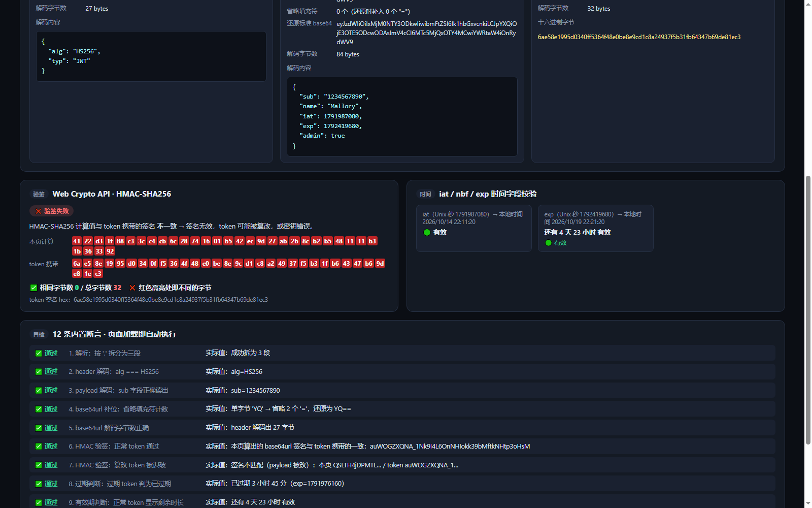Click green valid dot under iat time
The width and height of the screenshot is (812, 508).
[427, 232]
